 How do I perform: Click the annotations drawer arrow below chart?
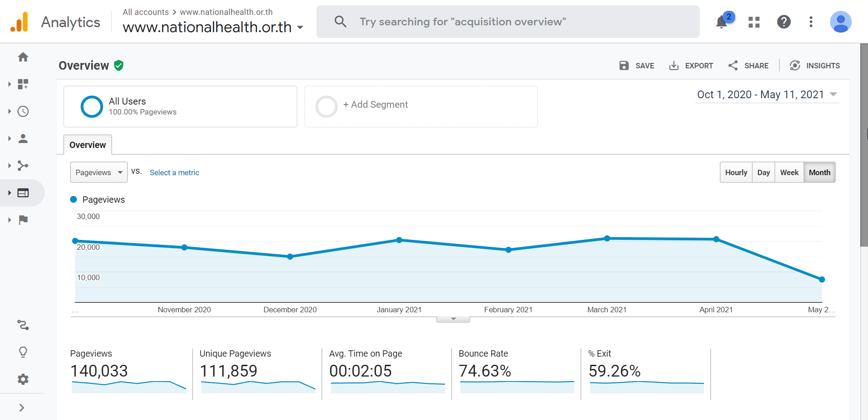(x=453, y=320)
